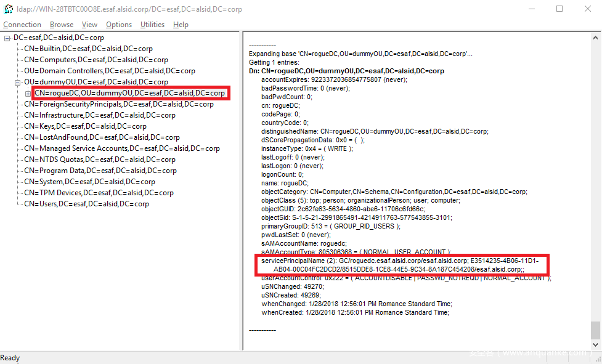Click the objectSid attribute line
The height and width of the screenshot is (364, 602).
(x=357, y=218)
